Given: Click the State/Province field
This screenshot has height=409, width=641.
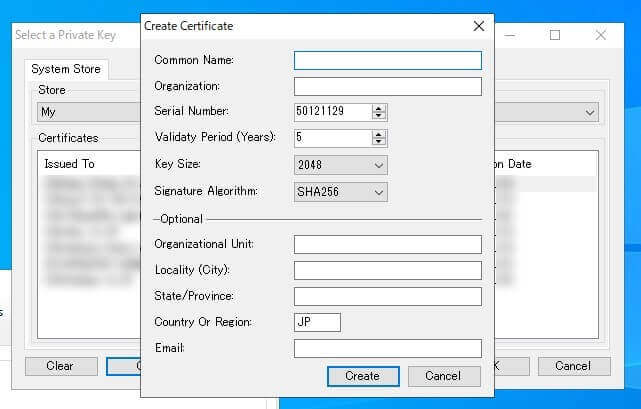Looking at the screenshot, I should 388,297.
